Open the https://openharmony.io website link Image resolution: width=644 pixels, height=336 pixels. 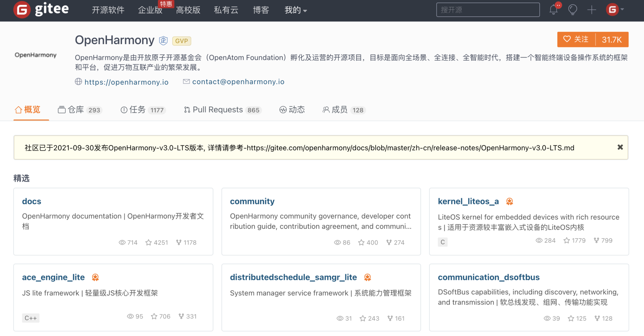tap(127, 82)
